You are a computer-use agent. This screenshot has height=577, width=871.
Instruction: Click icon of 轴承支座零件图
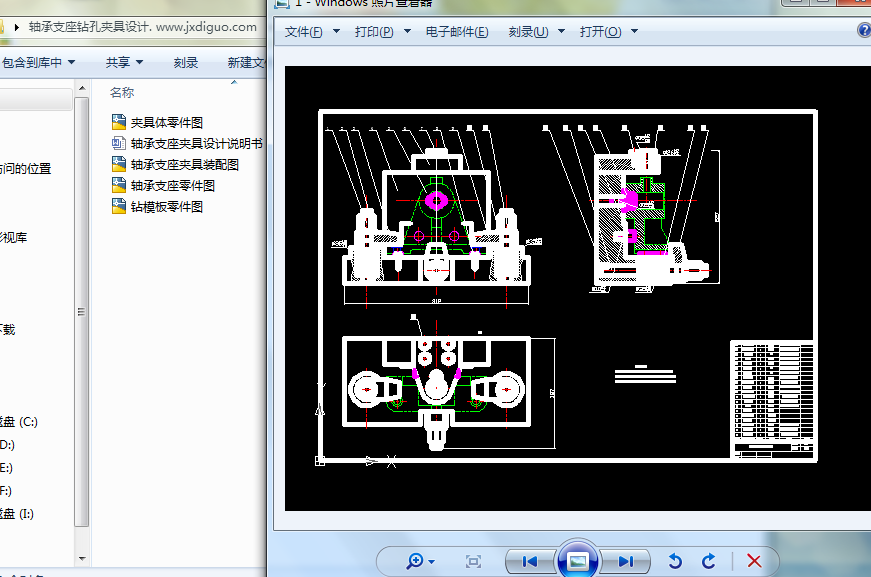pos(119,185)
